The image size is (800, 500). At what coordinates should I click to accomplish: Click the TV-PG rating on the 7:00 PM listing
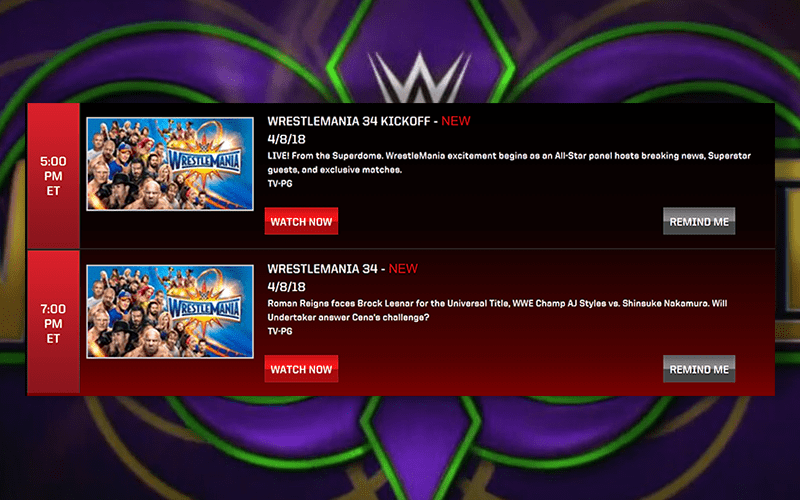click(280, 331)
